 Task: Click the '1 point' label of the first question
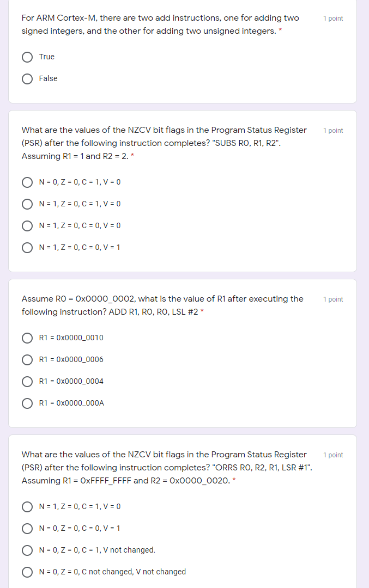333,19
